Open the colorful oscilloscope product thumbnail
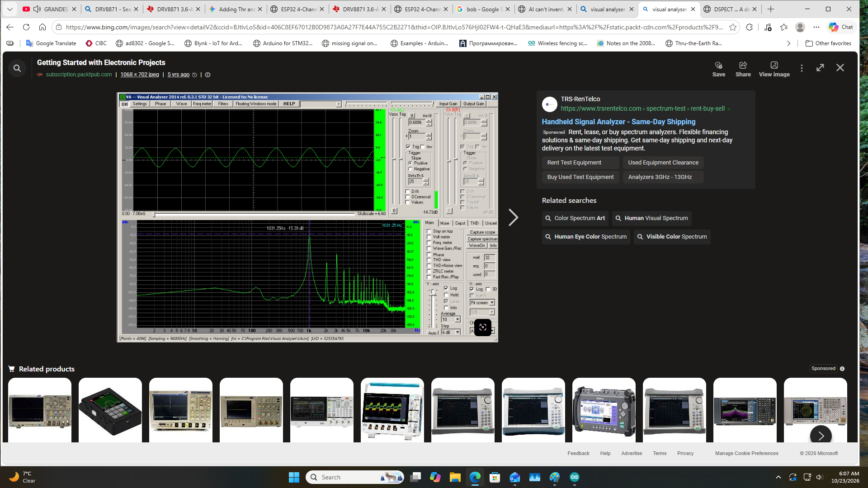The height and width of the screenshot is (488, 868). tap(392, 410)
